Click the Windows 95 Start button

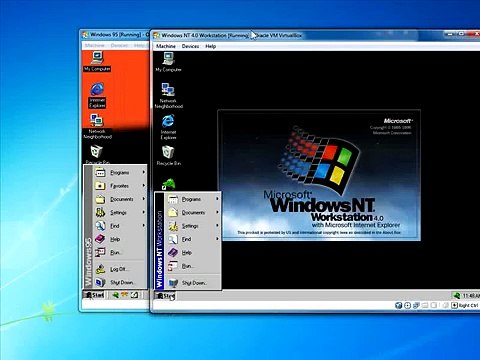(94, 295)
